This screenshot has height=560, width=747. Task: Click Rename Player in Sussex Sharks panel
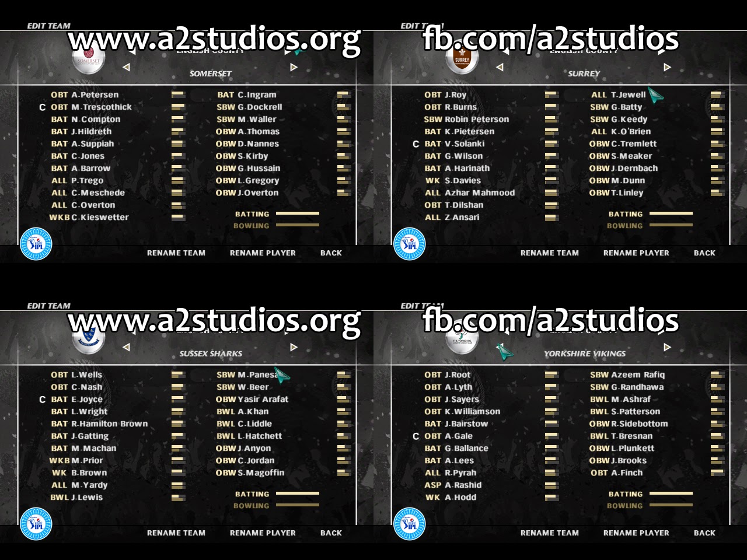pos(263,533)
